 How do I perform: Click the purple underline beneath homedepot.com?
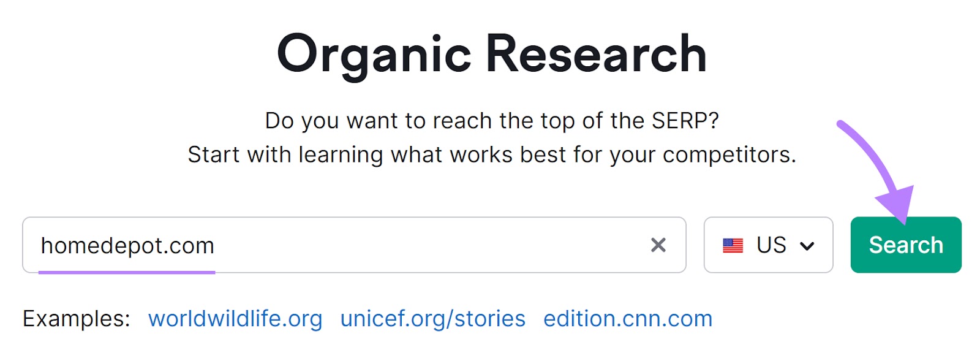127,272
